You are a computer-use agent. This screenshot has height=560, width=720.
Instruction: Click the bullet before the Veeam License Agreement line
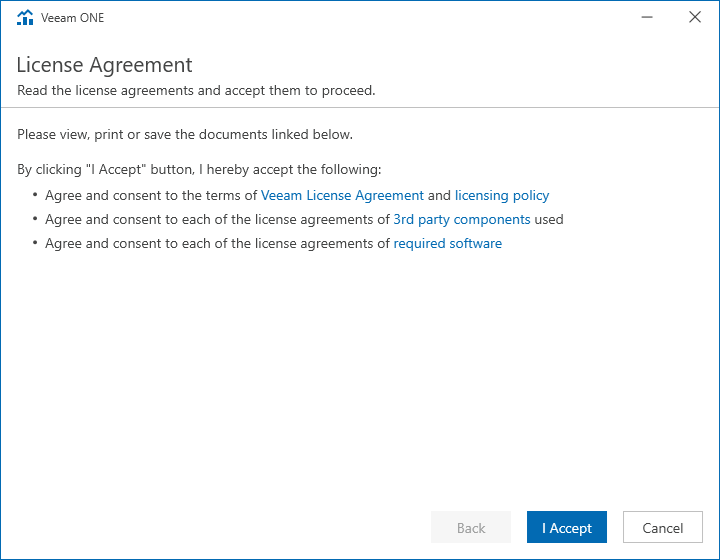(x=35, y=196)
